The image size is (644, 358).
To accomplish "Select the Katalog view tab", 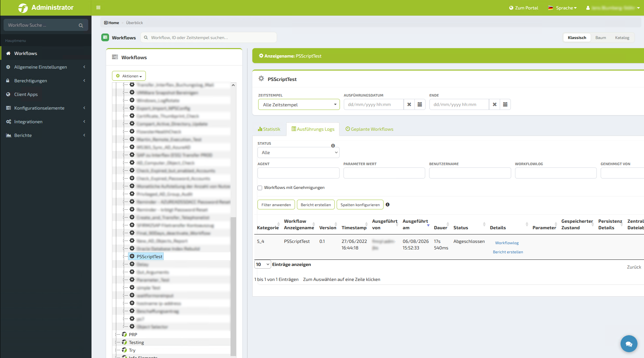I will point(622,38).
